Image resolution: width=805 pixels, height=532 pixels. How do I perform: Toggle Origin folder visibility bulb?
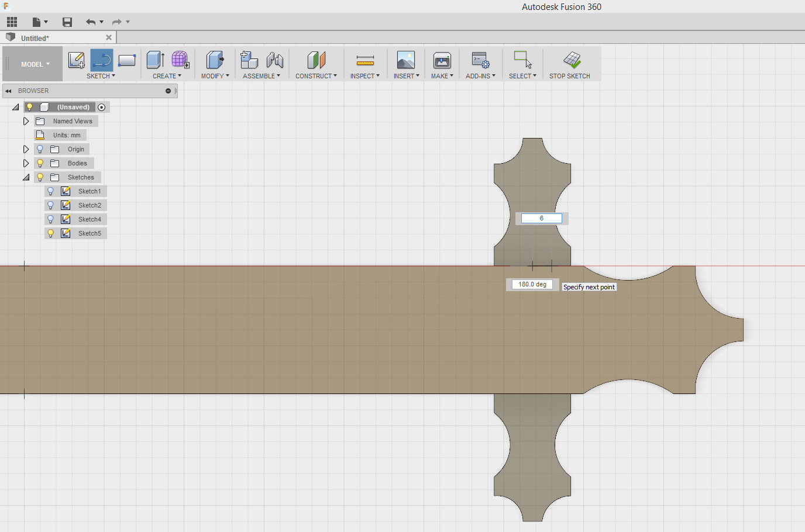[x=40, y=149]
